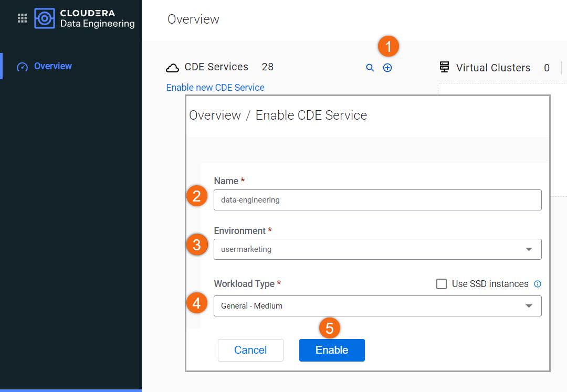Expand Environment list using its arrow
Image resolution: width=567 pixels, height=392 pixels.
tap(529, 249)
